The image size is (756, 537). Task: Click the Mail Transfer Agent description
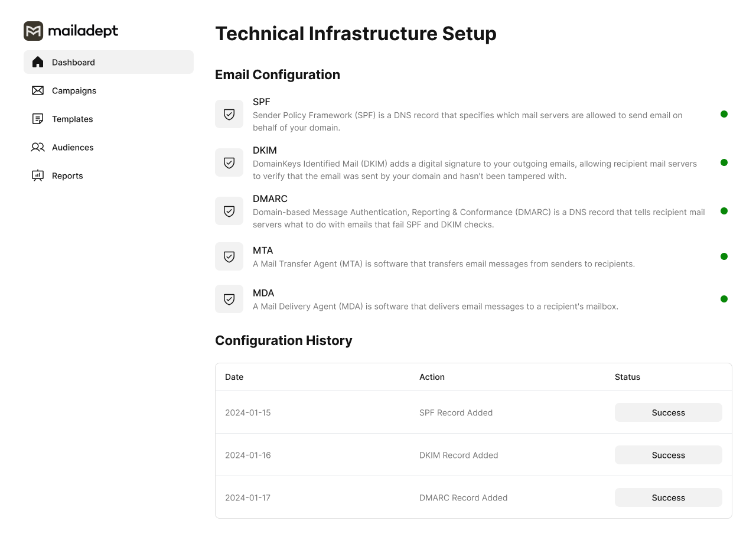click(x=444, y=263)
